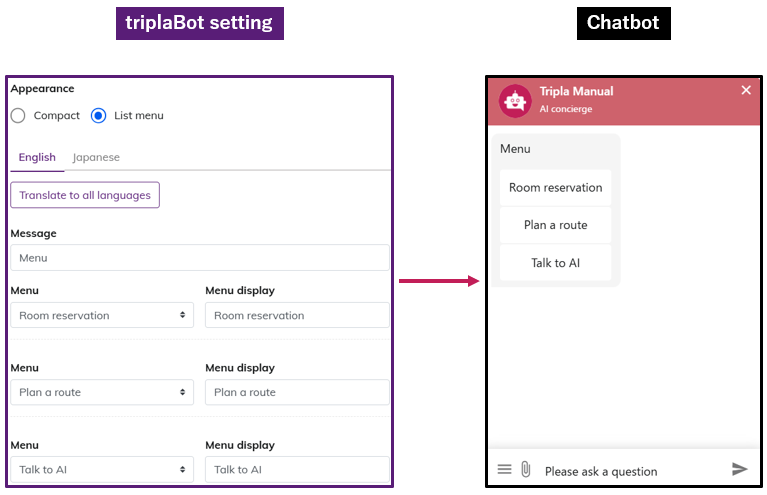The image size is (767, 495).
Task: Choose Plan a route in the chatbot
Action: [x=556, y=225]
